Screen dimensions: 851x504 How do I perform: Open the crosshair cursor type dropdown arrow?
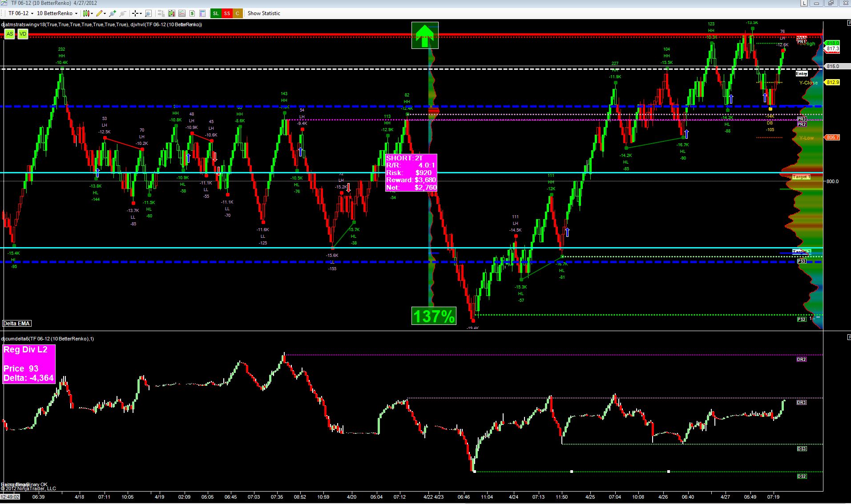pos(141,13)
